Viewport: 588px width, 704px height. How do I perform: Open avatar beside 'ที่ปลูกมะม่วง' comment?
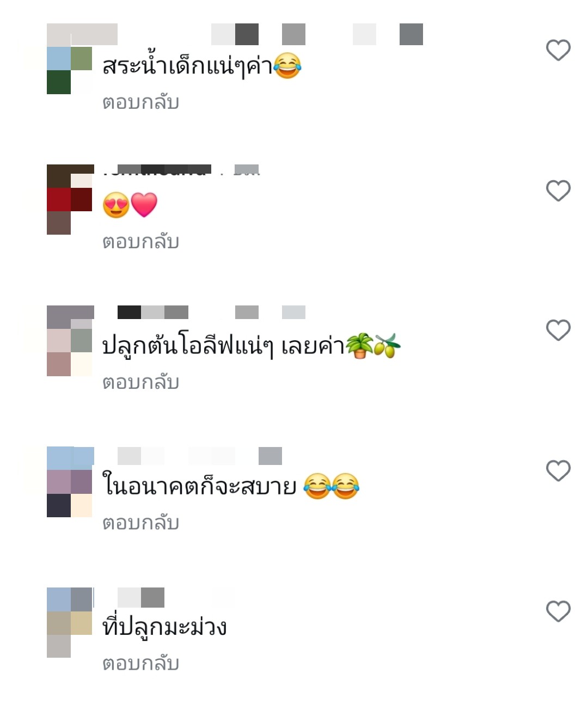coord(70,622)
